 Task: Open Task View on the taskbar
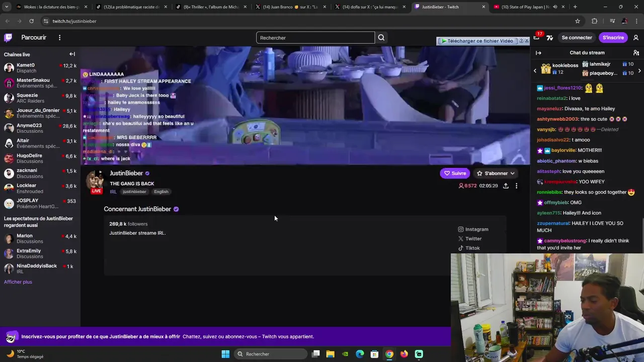(315, 354)
